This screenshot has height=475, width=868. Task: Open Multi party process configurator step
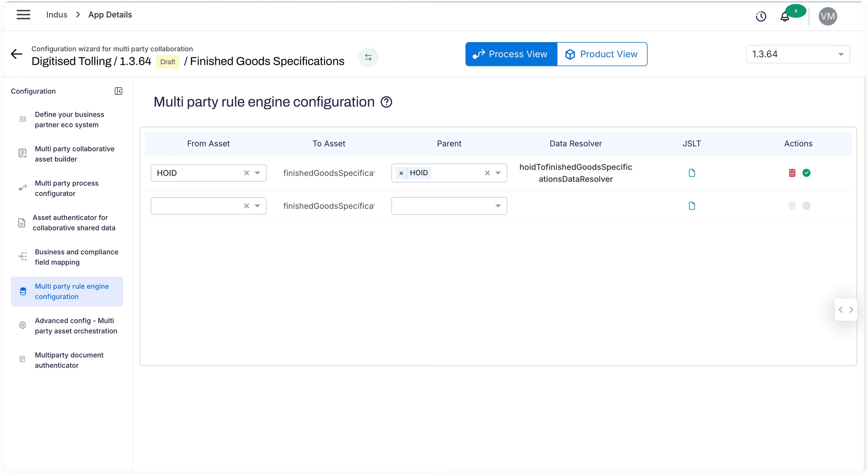point(67,188)
